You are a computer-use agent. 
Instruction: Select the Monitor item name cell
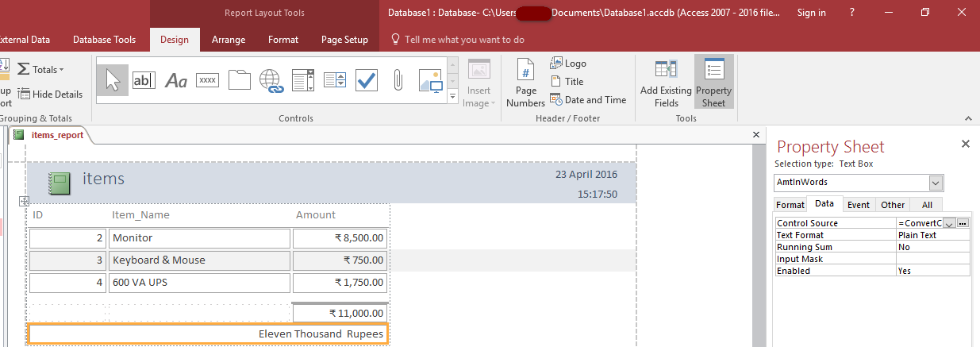click(x=199, y=237)
